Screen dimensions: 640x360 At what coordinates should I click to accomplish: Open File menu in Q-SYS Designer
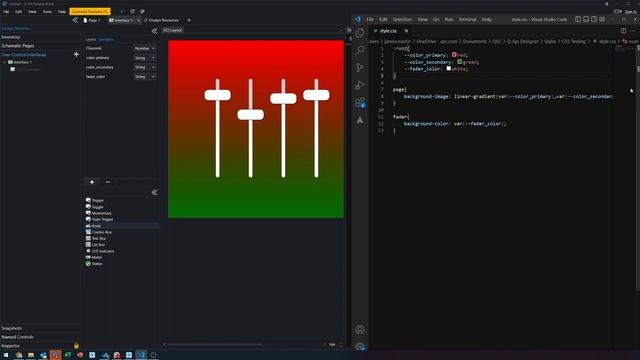click(6, 12)
